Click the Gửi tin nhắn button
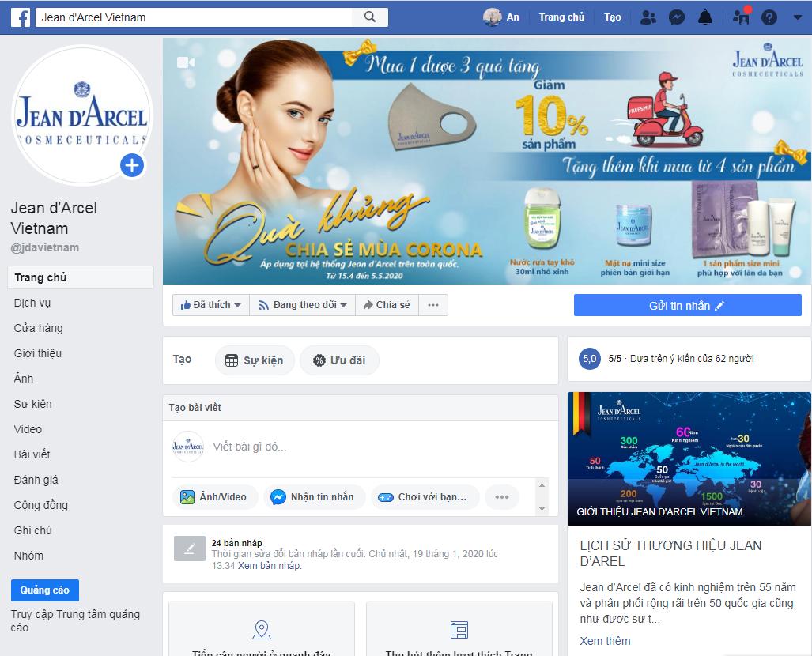 point(687,306)
